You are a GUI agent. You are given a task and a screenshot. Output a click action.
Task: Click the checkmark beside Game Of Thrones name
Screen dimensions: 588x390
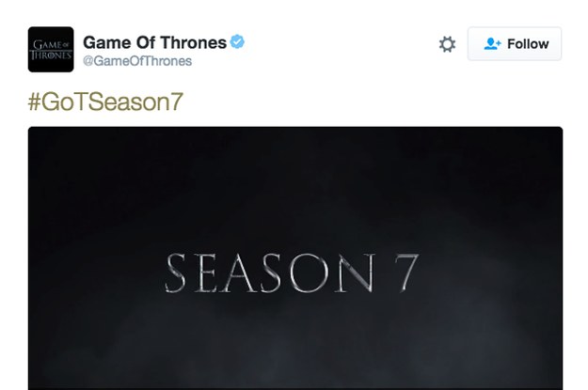[x=237, y=41]
